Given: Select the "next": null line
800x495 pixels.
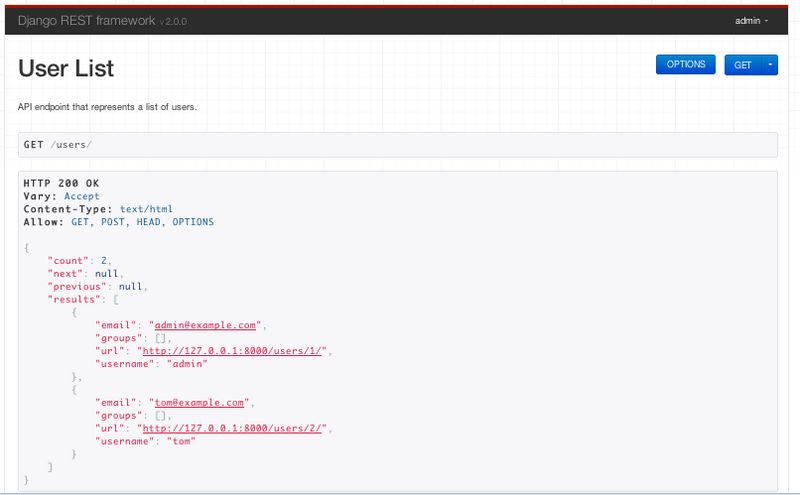Looking at the screenshot, I should tap(85, 274).
